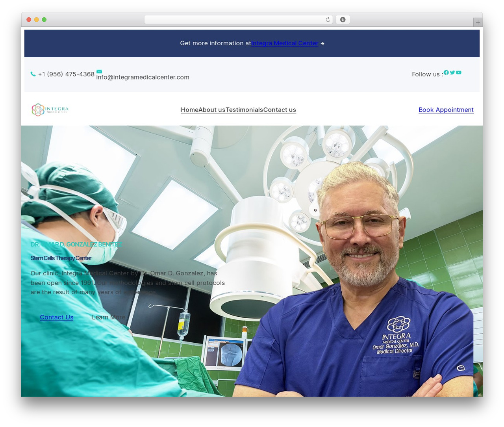Image resolution: width=504 pixels, height=427 pixels.
Task: Open the About us page
Action: pos(212,110)
